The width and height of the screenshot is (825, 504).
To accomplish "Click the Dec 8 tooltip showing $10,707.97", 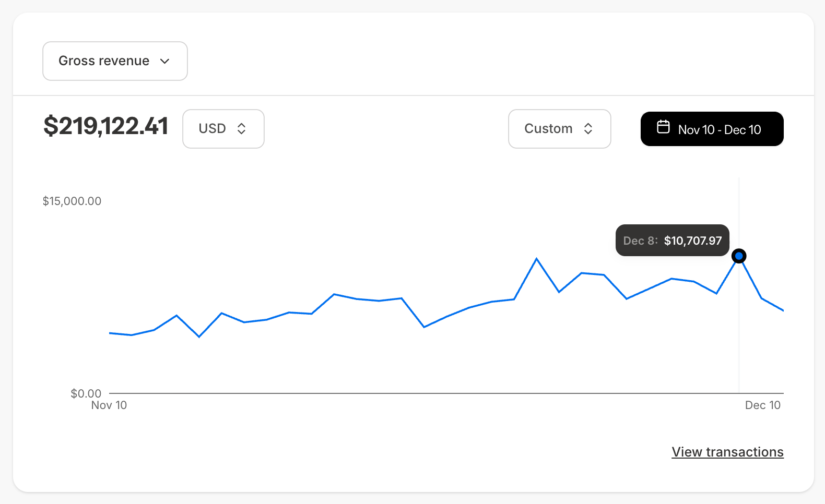I will (x=672, y=241).
